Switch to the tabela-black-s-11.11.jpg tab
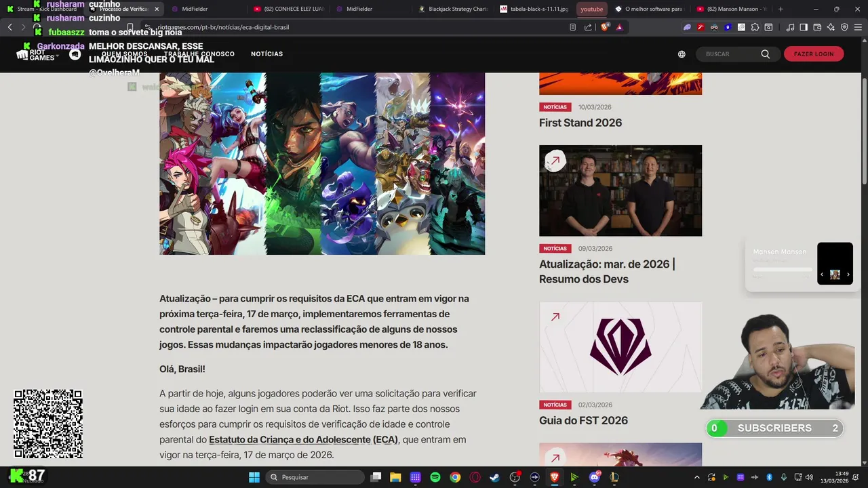Image resolution: width=868 pixels, height=488 pixels. (534, 9)
